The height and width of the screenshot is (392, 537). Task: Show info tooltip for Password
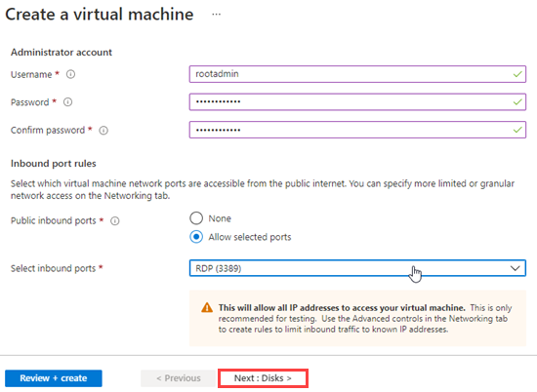67,102
